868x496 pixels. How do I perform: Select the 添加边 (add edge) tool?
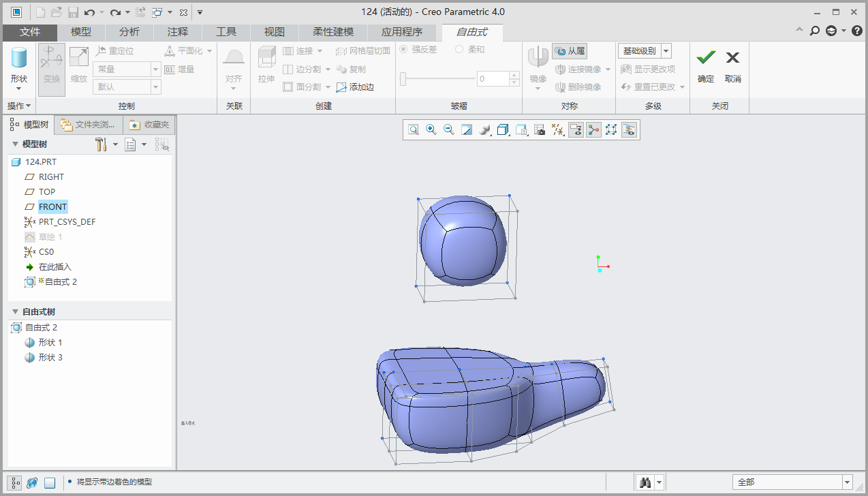click(x=355, y=87)
